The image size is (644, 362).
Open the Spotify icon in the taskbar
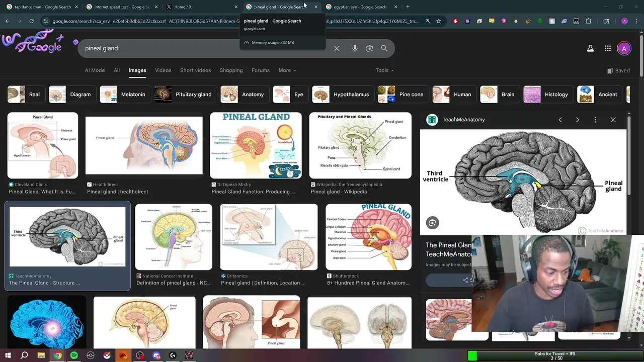click(74, 355)
